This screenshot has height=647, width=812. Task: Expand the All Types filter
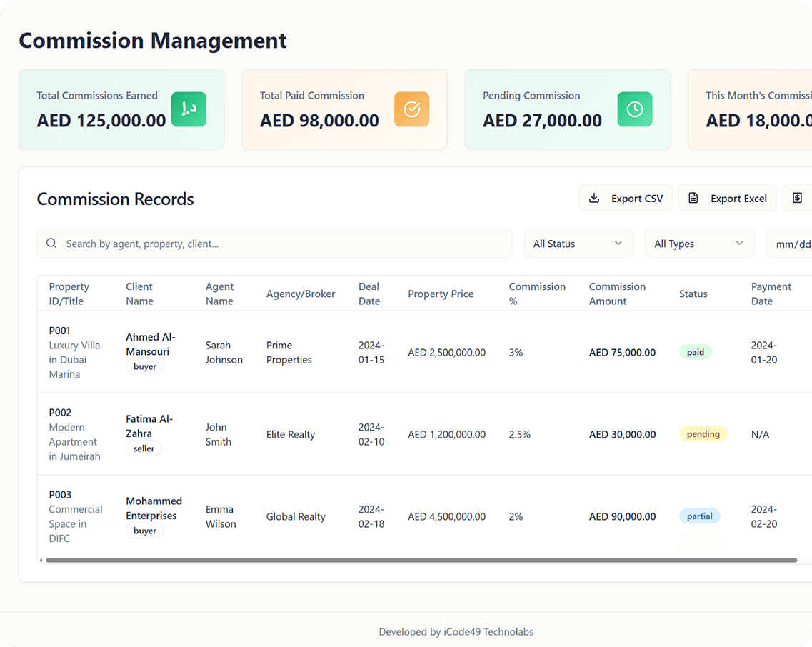pos(699,243)
